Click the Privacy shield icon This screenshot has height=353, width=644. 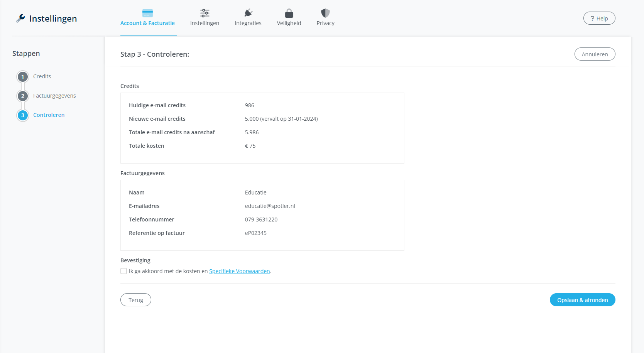pos(325,13)
